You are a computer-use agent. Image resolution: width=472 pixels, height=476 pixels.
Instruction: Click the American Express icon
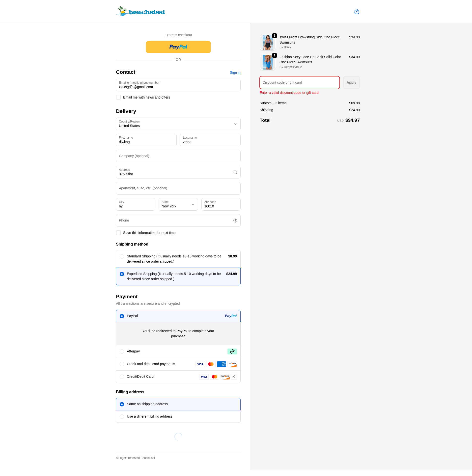click(222, 364)
